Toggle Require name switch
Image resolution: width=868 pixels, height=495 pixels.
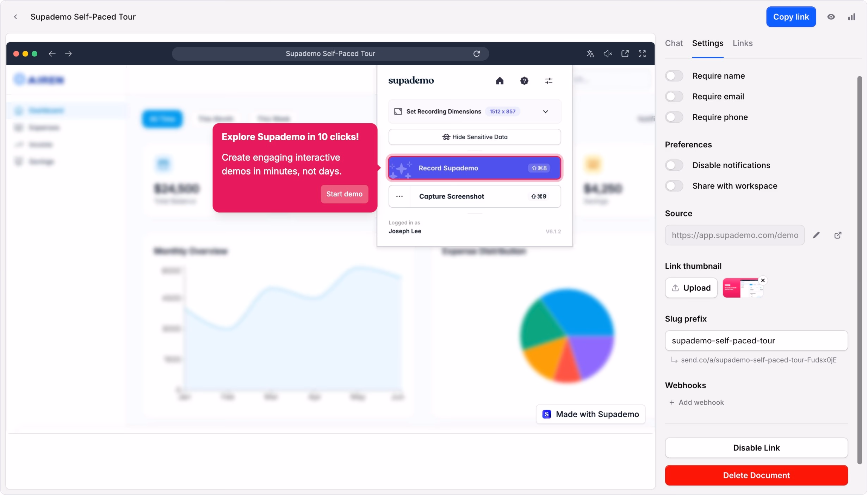[x=674, y=76]
